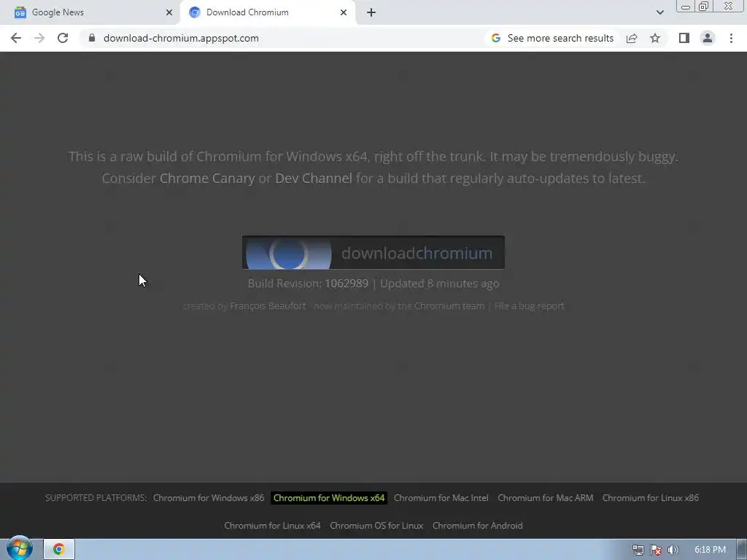The width and height of the screenshot is (747, 560).
Task: Click the downloadchromium download button
Action: pos(373,252)
